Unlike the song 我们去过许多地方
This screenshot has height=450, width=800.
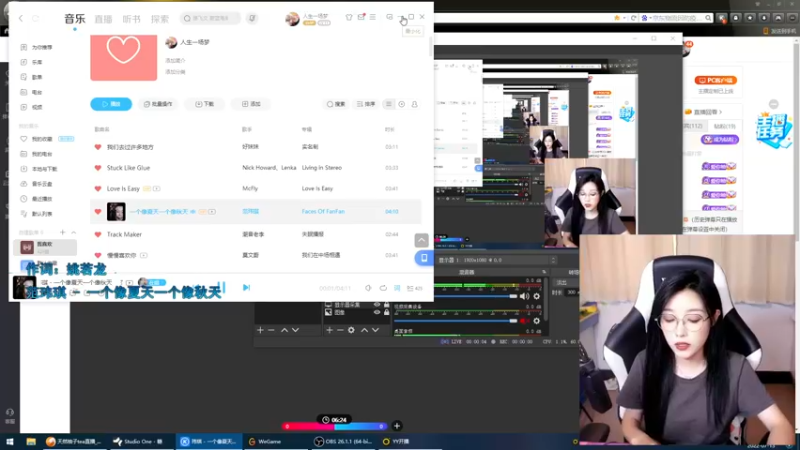[97, 147]
